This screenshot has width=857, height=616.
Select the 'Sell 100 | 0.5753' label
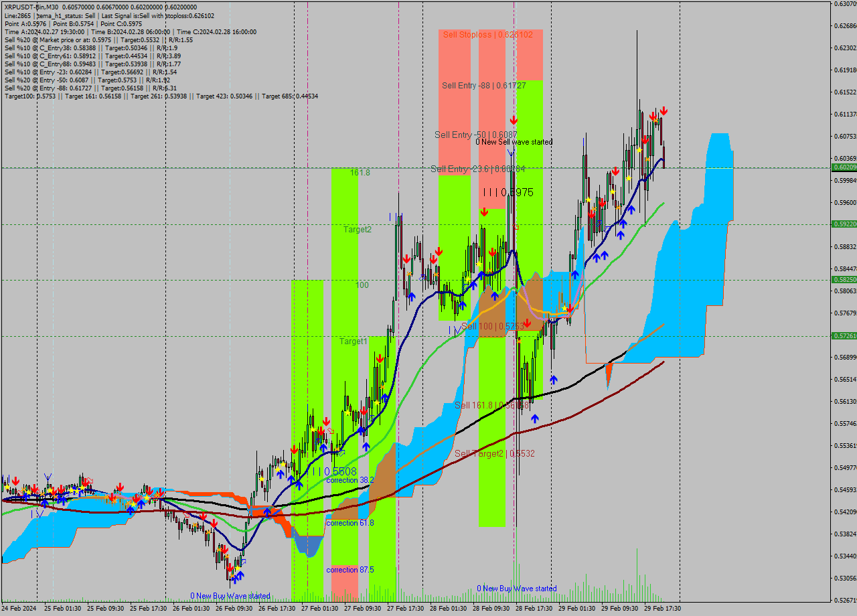point(492,326)
